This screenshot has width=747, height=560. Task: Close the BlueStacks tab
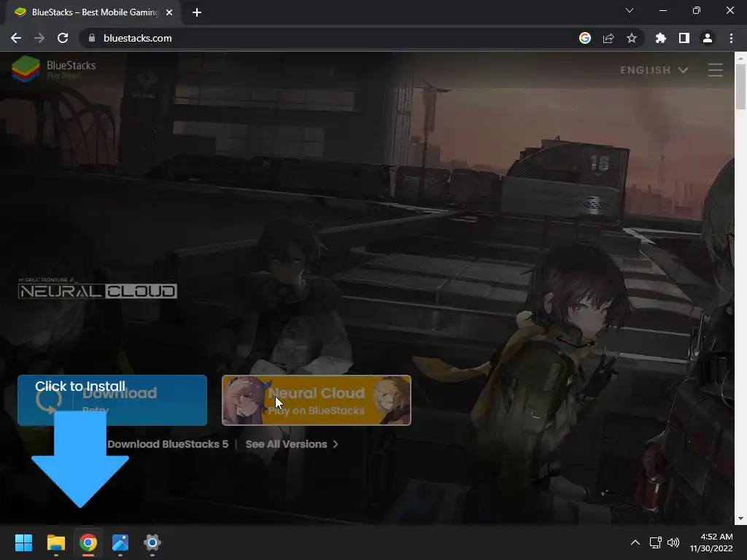[169, 12]
